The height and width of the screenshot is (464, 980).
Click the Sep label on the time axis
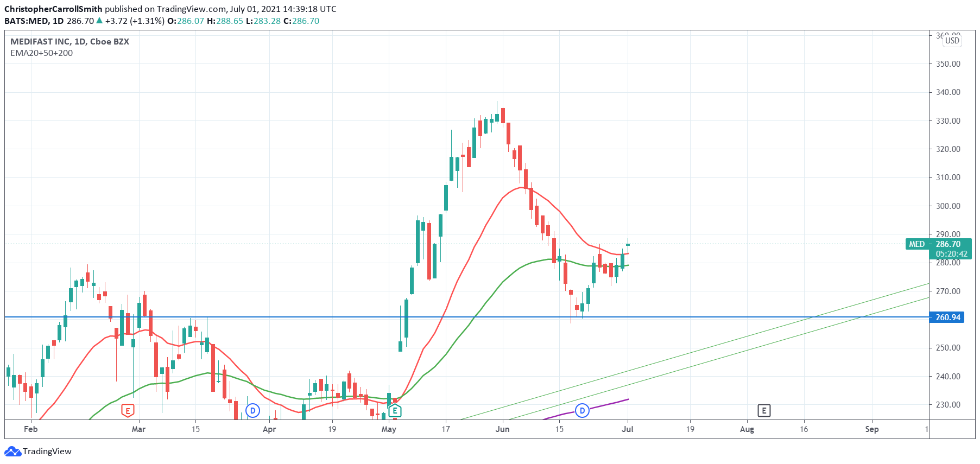pos(872,429)
